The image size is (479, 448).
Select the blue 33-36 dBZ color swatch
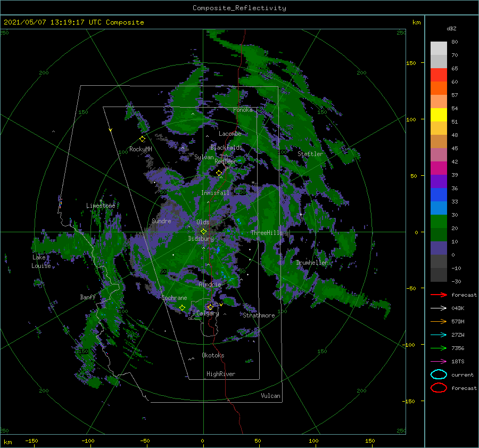click(x=439, y=195)
